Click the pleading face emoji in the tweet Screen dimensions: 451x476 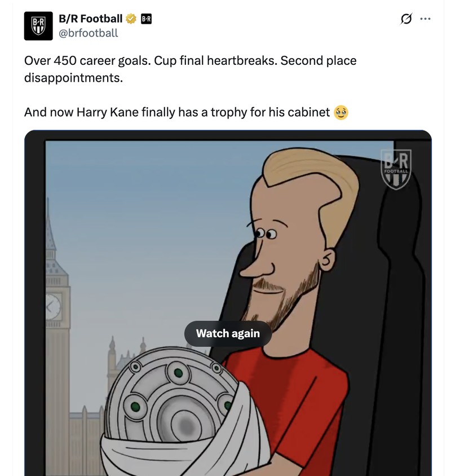[342, 112]
